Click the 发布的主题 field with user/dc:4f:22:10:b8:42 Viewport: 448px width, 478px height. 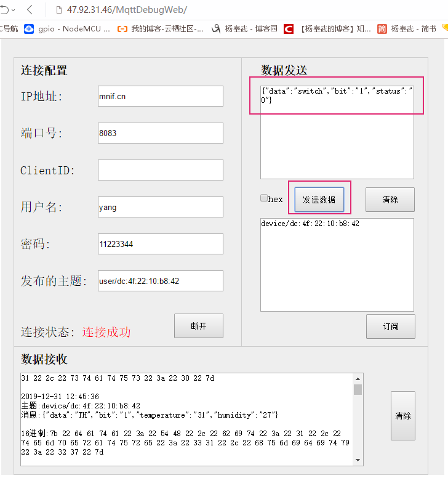click(161, 281)
